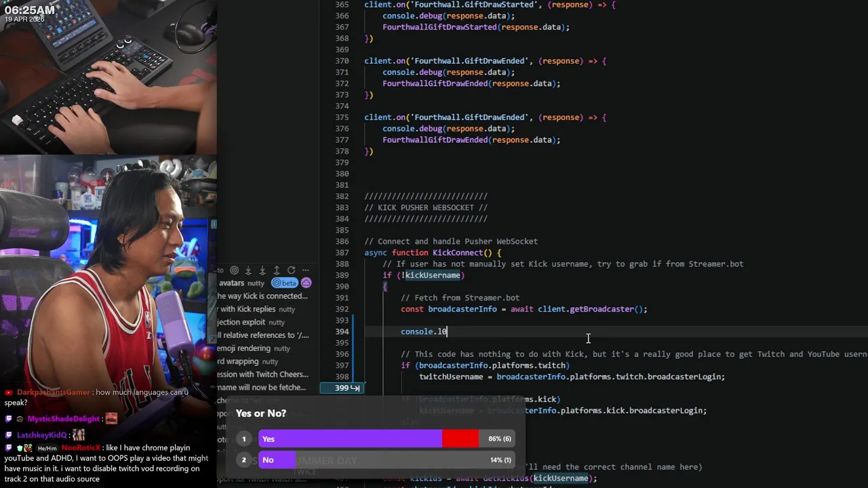Click line number 394 in gutter
The image size is (868, 488).
click(342, 331)
